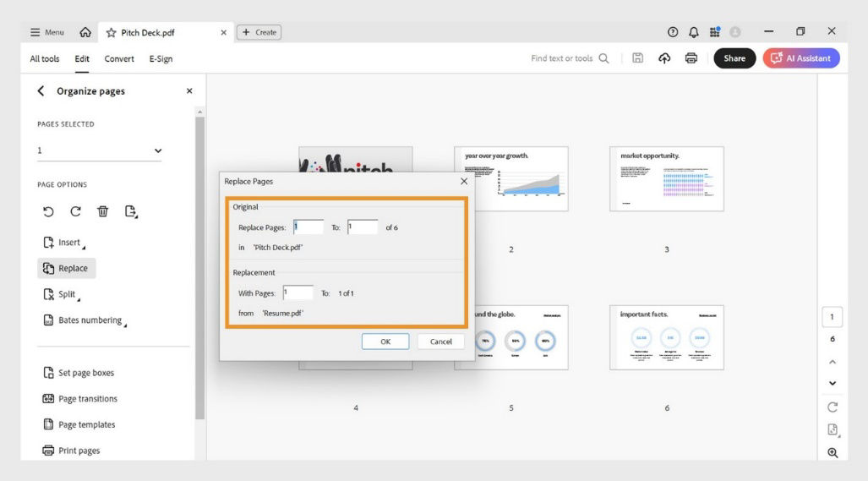This screenshot has height=481, width=868.
Task: Select page 6 important facts thumbnail
Action: (667, 337)
